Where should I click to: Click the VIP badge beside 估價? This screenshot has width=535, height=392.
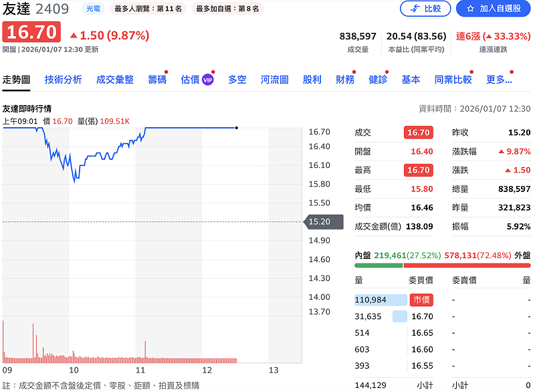pyautogui.click(x=206, y=78)
